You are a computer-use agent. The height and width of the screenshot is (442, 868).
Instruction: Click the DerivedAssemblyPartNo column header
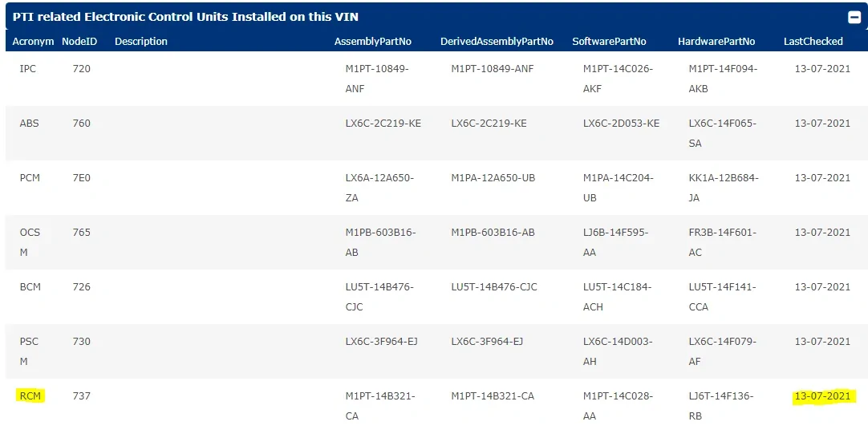497,41
